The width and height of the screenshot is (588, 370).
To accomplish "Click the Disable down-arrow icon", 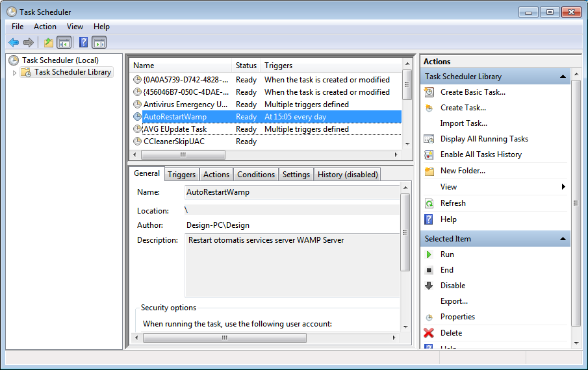I will (x=429, y=286).
